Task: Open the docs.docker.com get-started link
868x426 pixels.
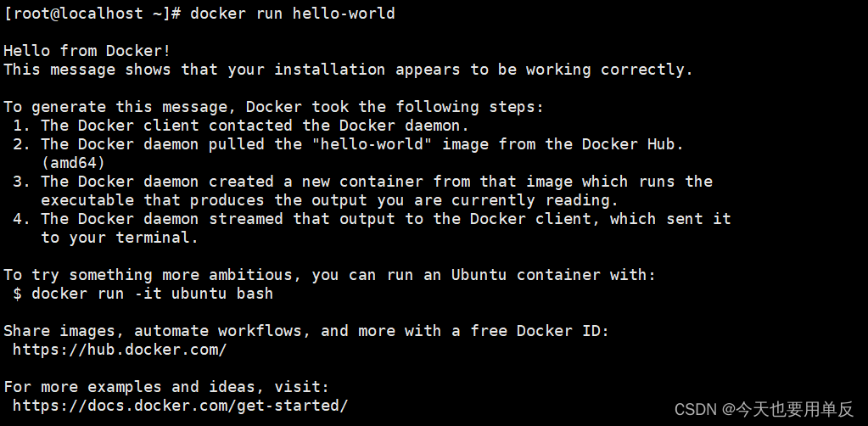Action: pyautogui.click(x=180, y=406)
